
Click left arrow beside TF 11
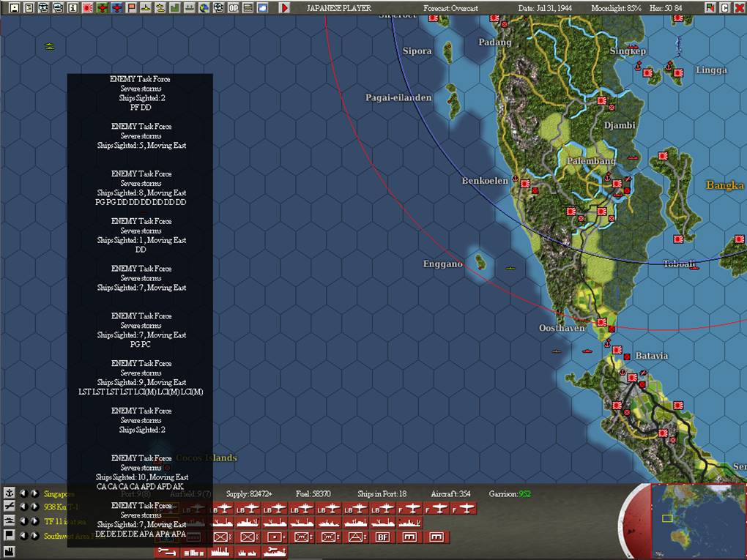(23, 521)
